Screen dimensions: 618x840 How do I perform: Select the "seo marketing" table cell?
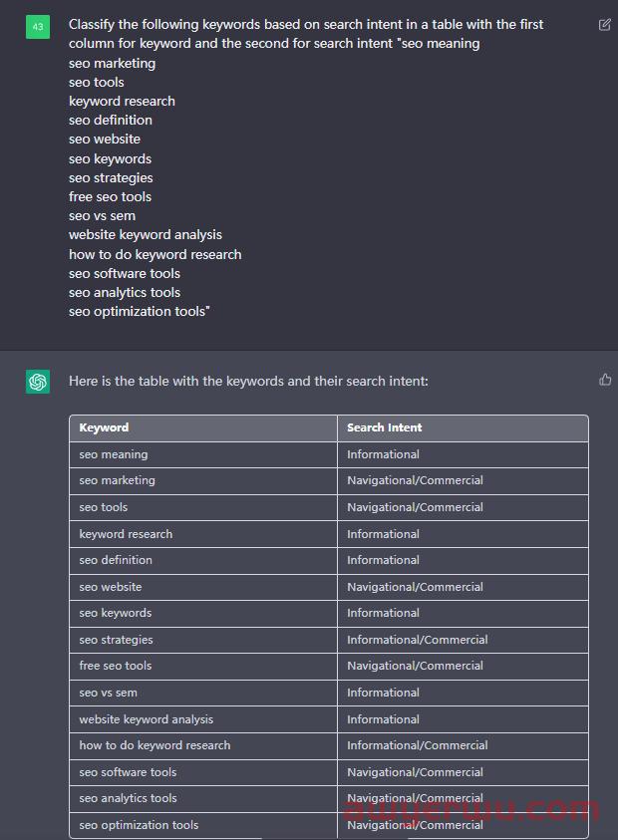[118, 480]
